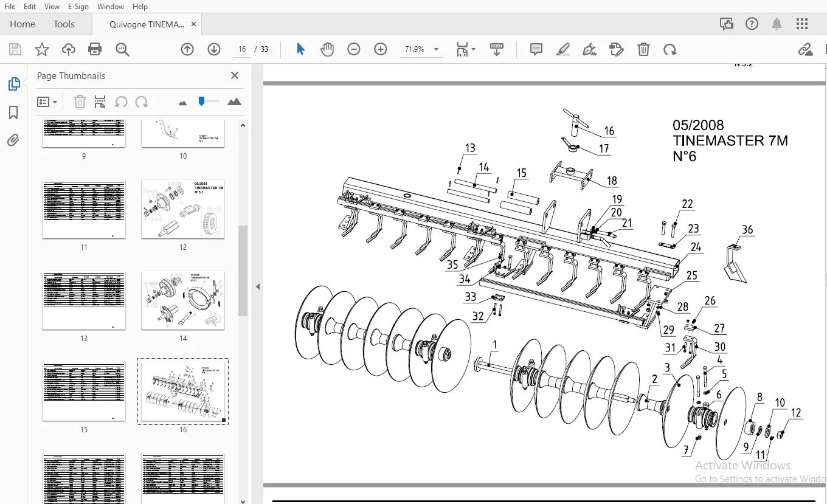
Task: Zoom out with the minus circle button
Action: (x=354, y=49)
